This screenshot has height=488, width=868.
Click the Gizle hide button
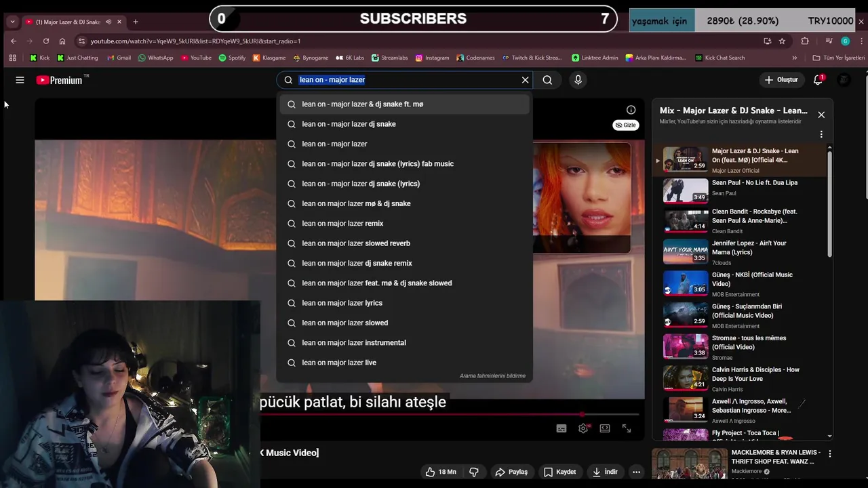point(625,125)
